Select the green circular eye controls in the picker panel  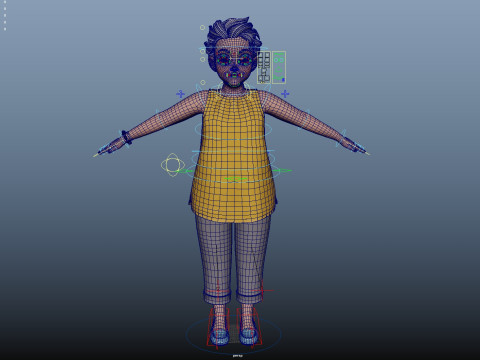click(279, 60)
